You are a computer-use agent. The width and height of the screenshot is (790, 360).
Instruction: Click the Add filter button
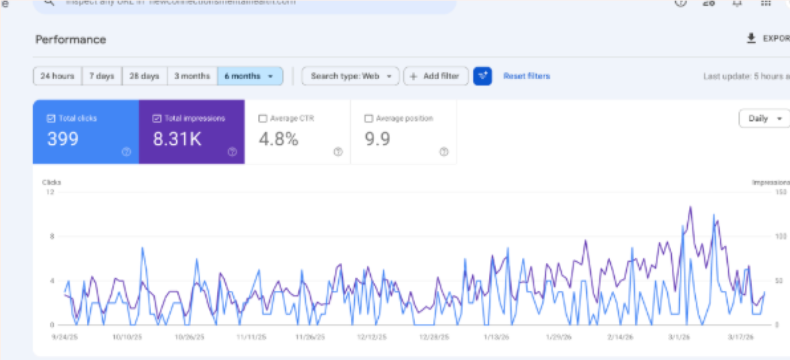[x=436, y=76]
